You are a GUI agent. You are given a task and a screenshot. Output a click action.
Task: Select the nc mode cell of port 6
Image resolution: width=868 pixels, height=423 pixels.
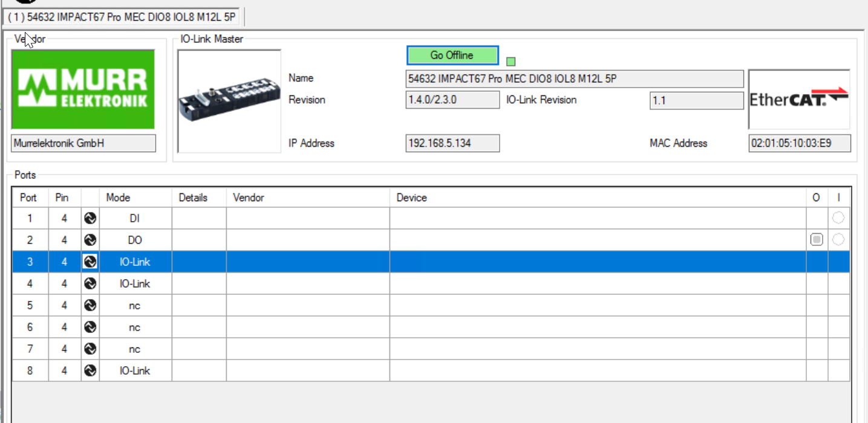coord(135,327)
